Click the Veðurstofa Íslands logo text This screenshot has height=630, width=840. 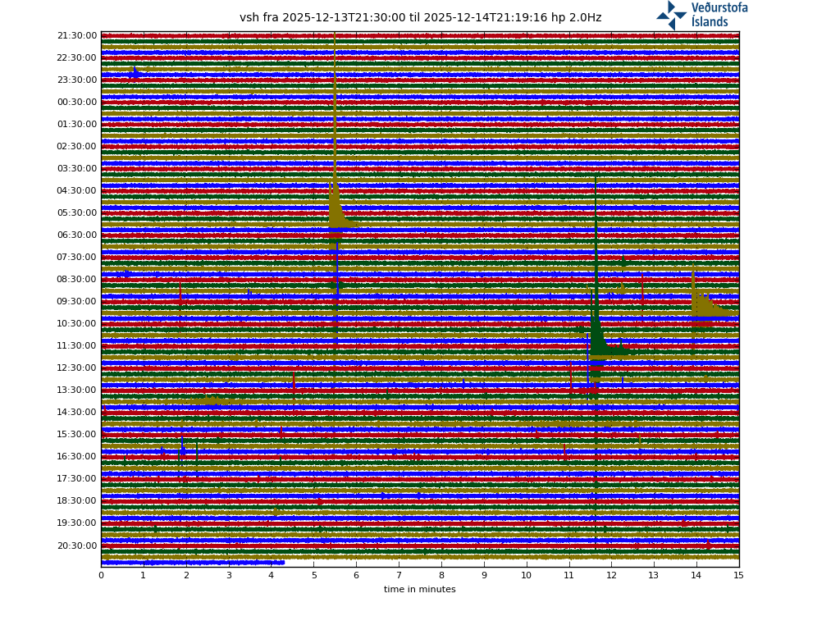pos(719,15)
